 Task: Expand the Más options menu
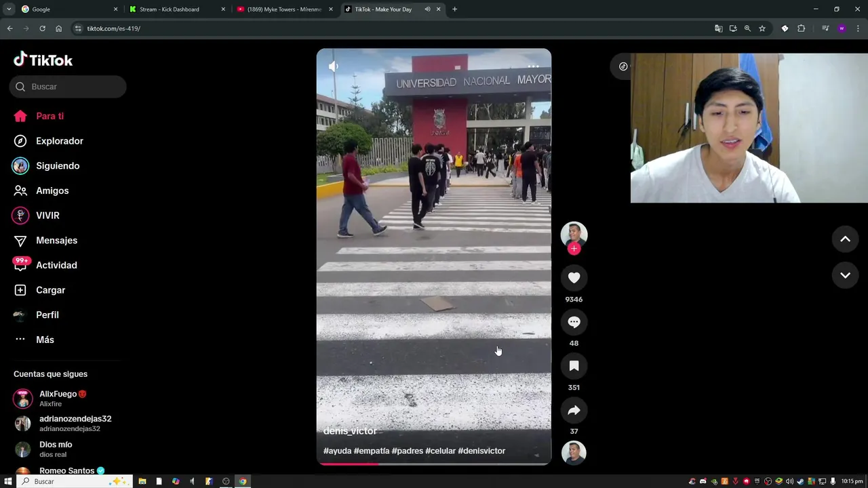[35, 340]
